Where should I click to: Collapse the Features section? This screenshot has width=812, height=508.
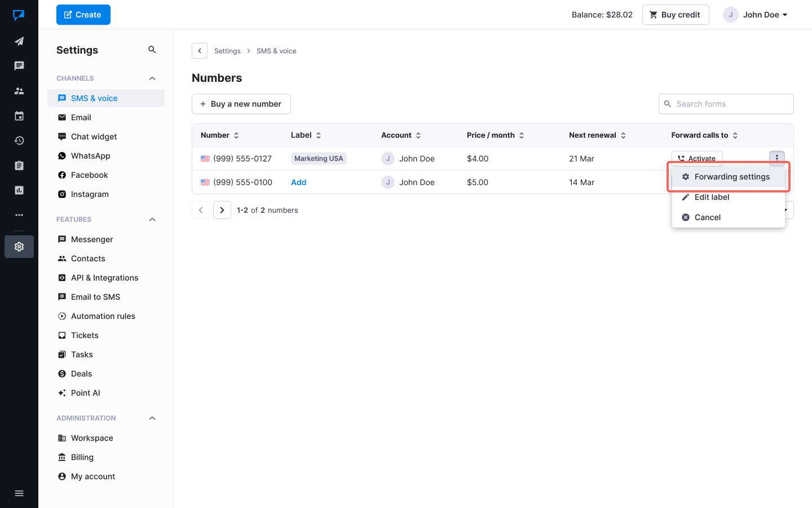pyautogui.click(x=152, y=220)
